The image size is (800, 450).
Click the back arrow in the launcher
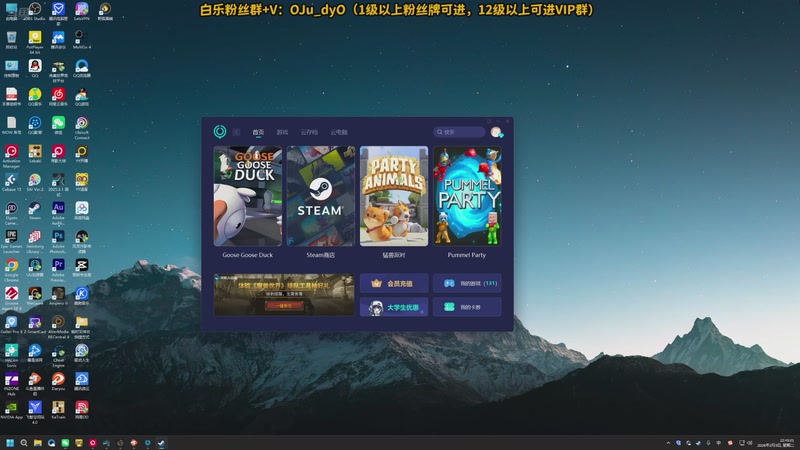[x=236, y=132]
